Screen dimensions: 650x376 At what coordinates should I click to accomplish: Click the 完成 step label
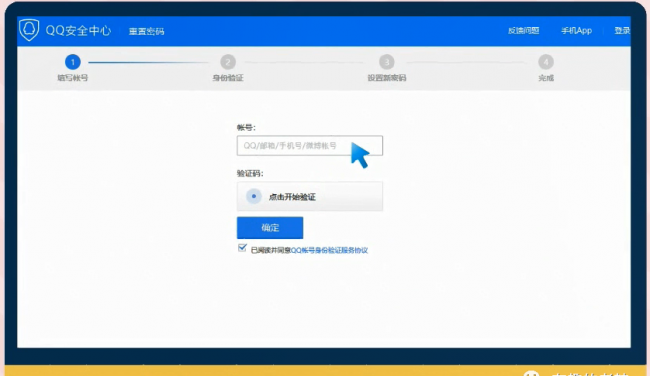pos(546,78)
